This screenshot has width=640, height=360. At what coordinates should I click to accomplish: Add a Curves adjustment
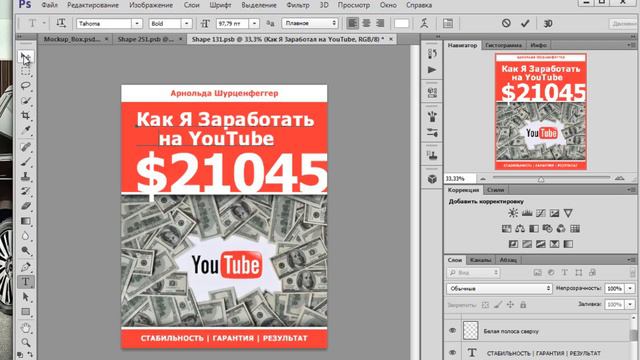point(540,213)
